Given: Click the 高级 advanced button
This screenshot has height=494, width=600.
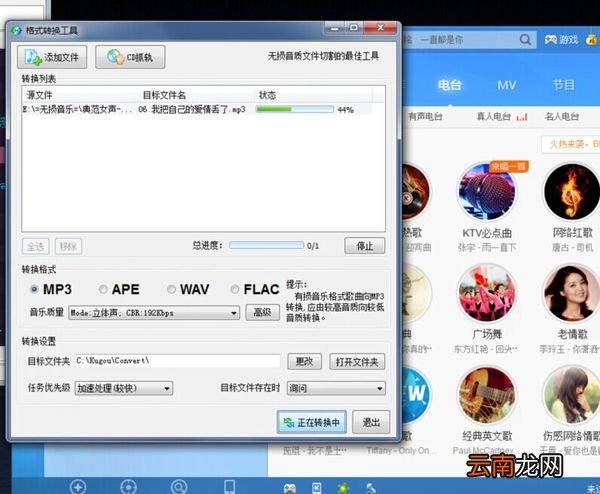Looking at the screenshot, I should click(262, 312).
